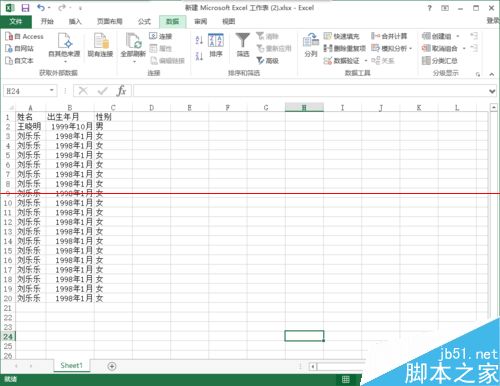Collapse the ribbon with the caret arrow

click(492, 74)
